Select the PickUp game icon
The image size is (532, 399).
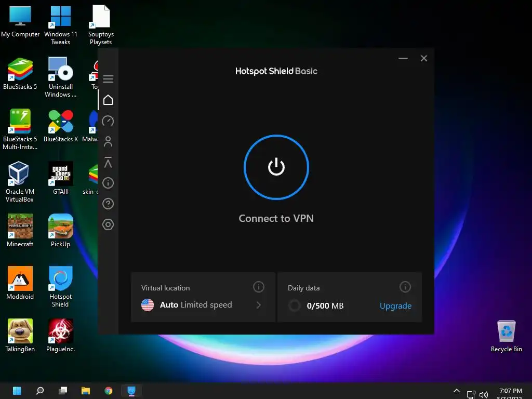coord(61,231)
